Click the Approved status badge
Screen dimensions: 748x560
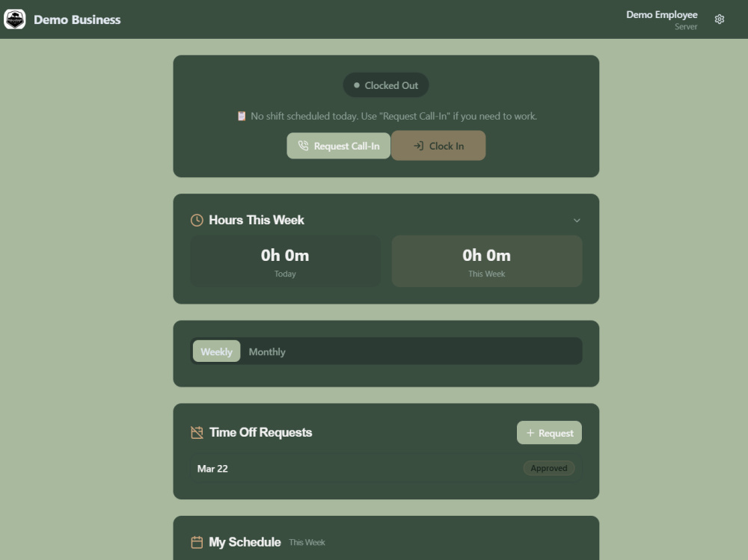click(x=549, y=469)
